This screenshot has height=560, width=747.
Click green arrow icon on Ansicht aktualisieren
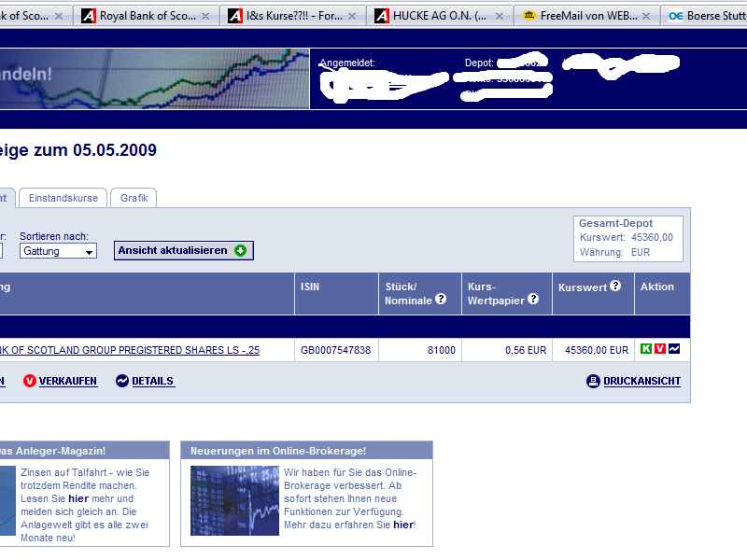(x=241, y=250)
